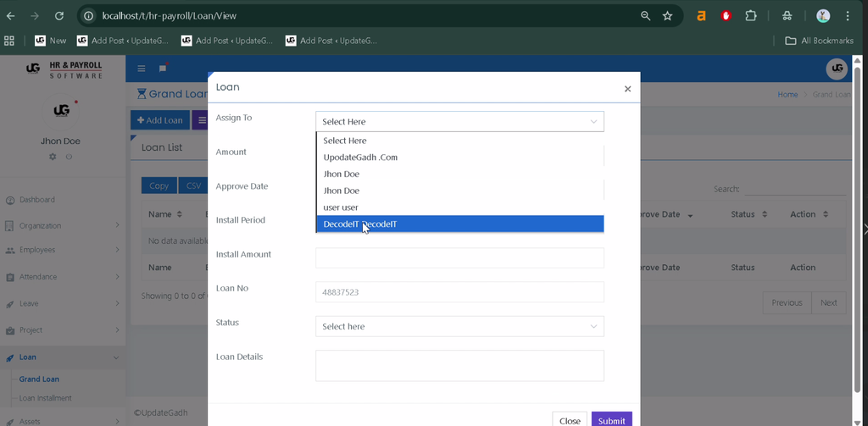Open the Status dropdown
The image size is (868, 426).
pyautogui.click(x=459, y=326)
